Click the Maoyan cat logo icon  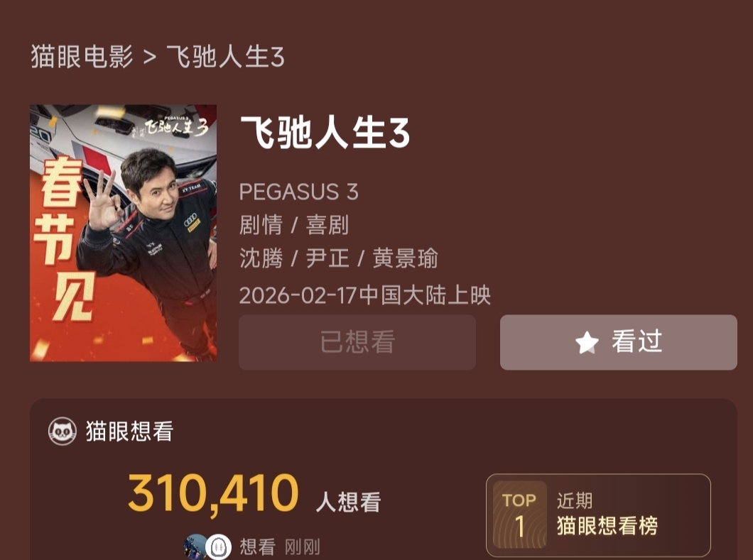[63, 431]
